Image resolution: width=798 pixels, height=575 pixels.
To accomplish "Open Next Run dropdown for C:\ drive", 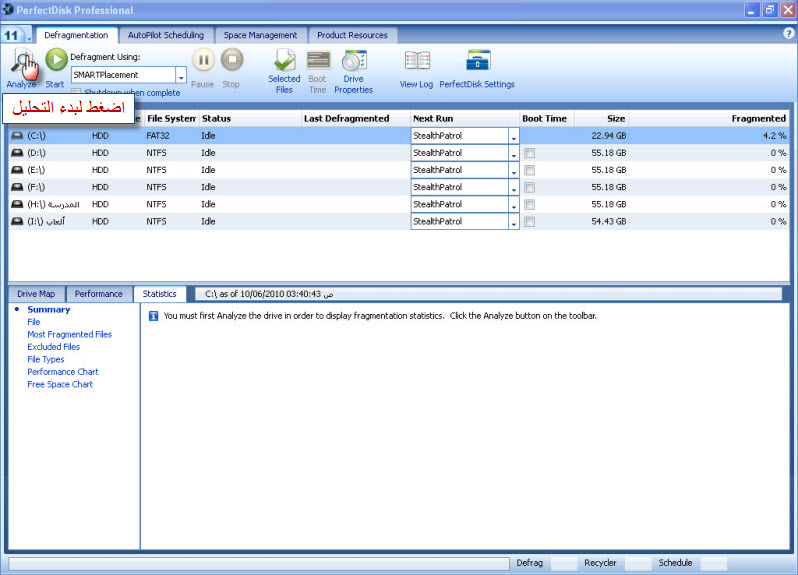I will 514,136.
